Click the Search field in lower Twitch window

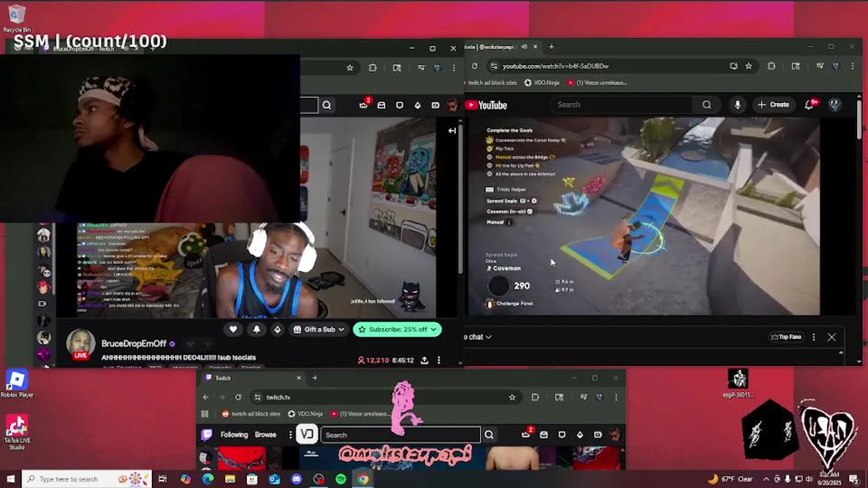tap(401, 434)
